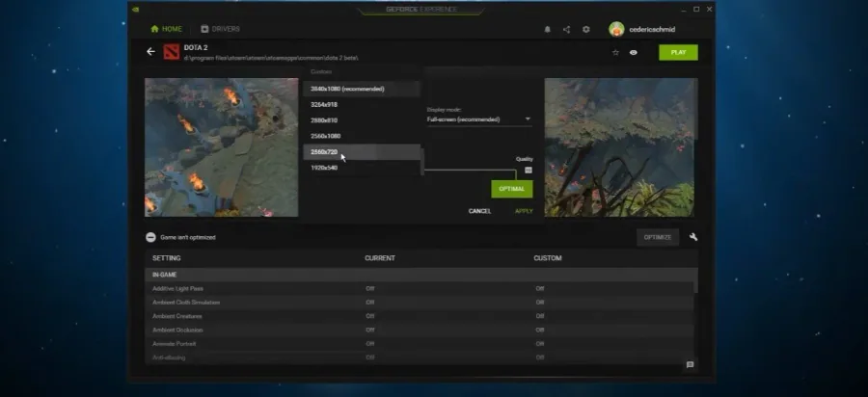
Task: Select 2560x1080 resolution option
Action: coord(362,136)
